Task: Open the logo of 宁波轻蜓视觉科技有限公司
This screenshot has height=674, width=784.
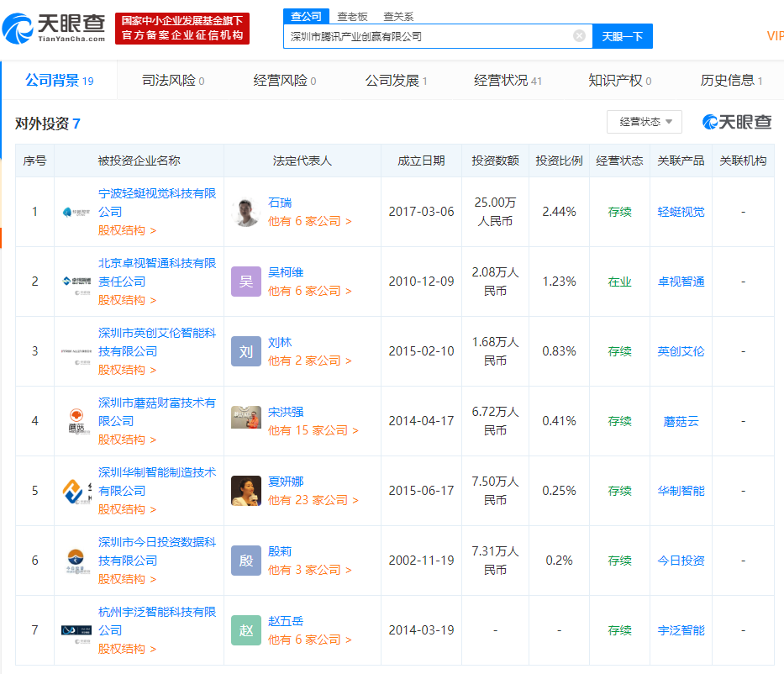Action: point(76,212)
